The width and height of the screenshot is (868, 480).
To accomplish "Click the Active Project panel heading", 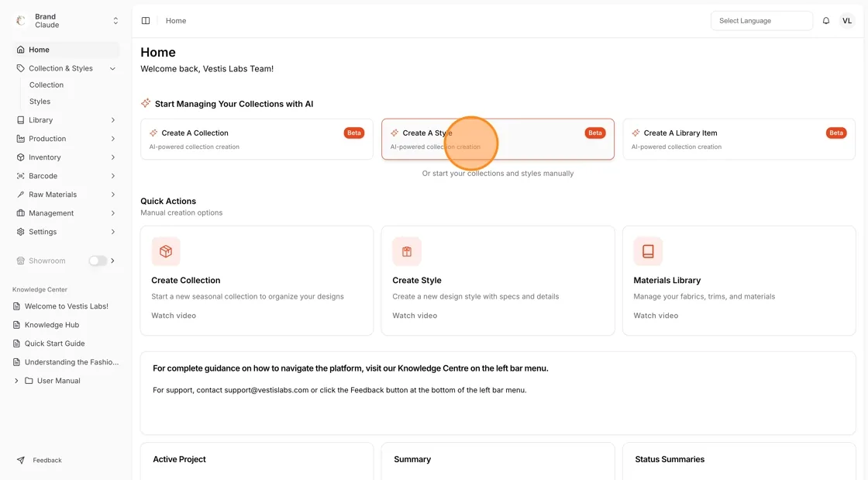I will [x=179, y=460].
